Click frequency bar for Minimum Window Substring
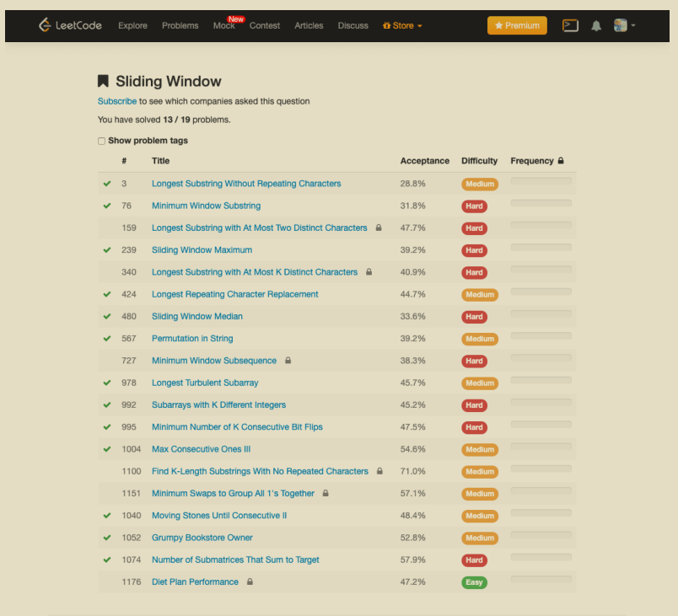This screenshot has width=678, height=616. (x=541, y=203)
